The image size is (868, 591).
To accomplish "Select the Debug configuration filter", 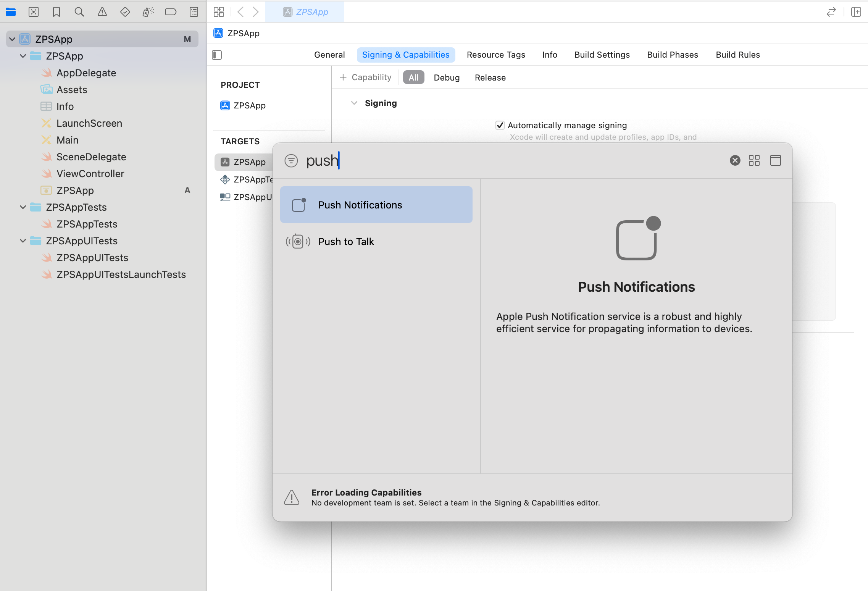I will point(447,78).
